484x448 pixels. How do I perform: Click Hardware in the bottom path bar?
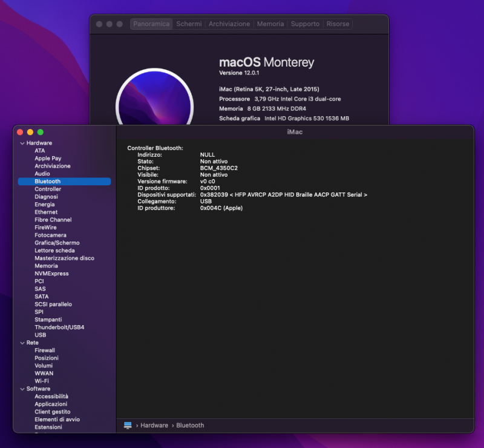[154, 426]
